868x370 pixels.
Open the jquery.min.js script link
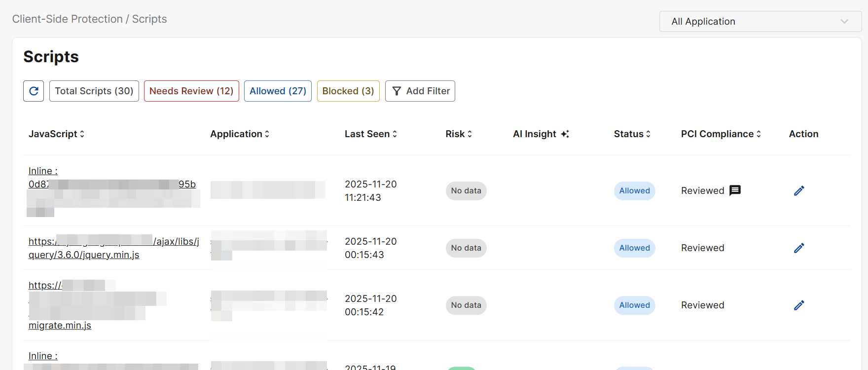coord(84,255)
